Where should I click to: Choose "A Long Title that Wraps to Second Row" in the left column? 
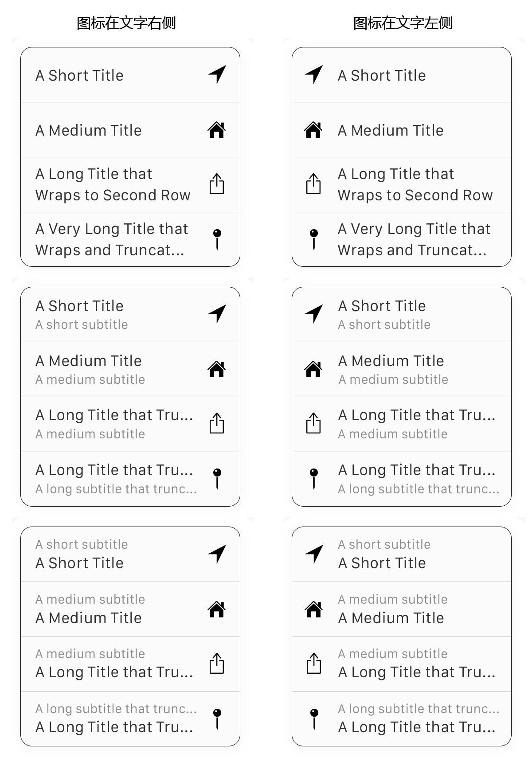pyautogui.click(x=130, y=185)
